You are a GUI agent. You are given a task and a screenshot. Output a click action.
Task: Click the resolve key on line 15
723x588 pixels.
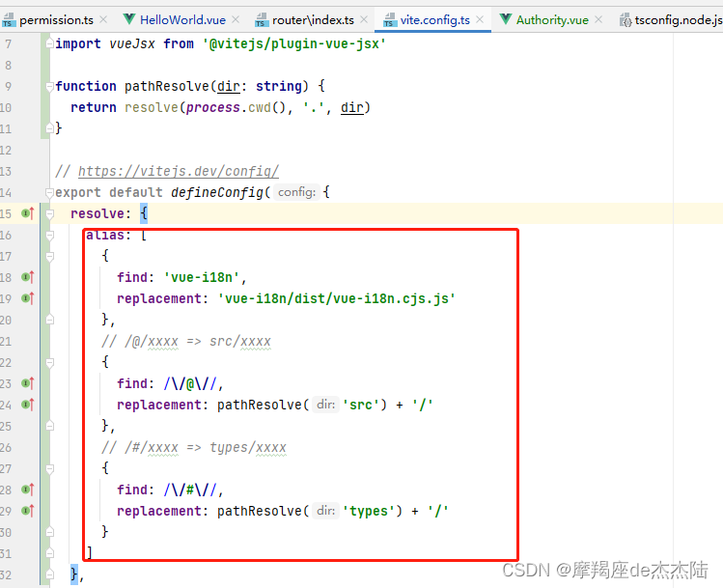pos(97,213)
